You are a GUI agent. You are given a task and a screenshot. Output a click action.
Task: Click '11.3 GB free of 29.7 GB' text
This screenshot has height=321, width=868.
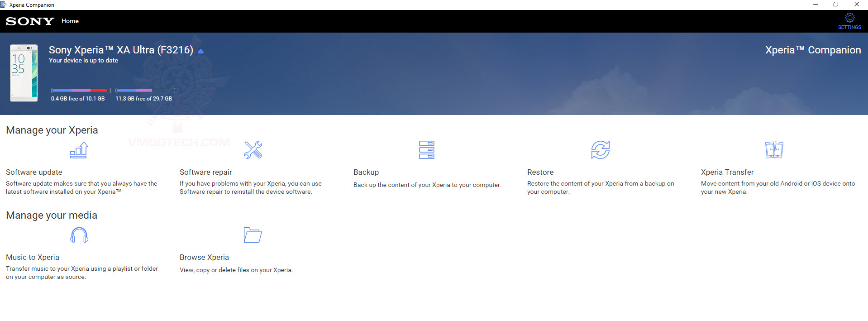pyautogui.click(x=143, y=98)
